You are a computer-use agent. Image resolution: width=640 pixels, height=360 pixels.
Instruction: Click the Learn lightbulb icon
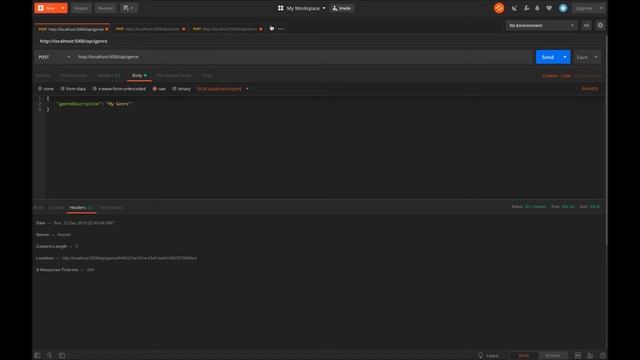pyautogui.click(x=480, y=356)
